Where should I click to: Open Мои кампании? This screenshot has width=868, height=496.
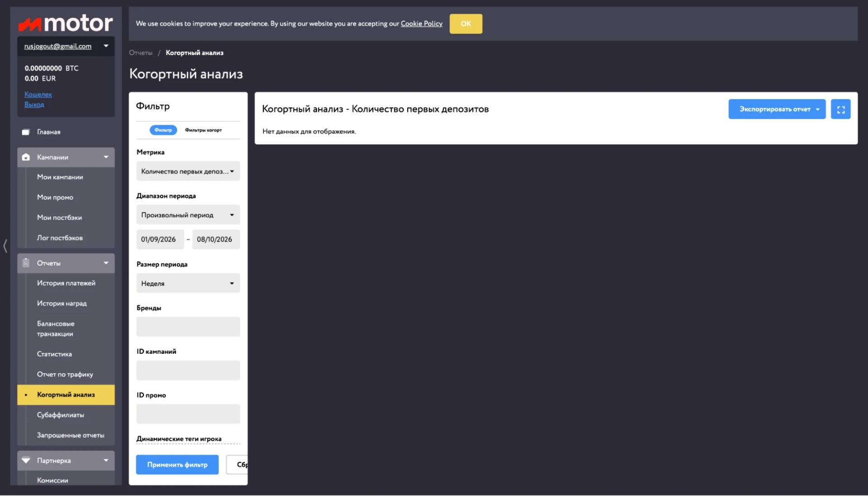point(60,177)
